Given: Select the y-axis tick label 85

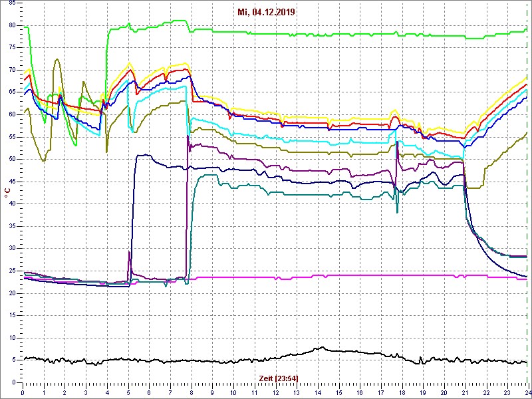Looking at the screenshot, I should (12, 3).
